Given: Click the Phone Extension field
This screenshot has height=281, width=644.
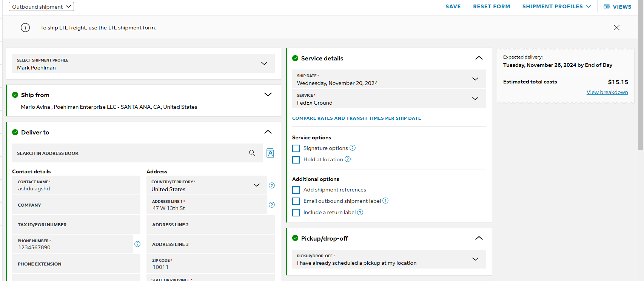Looking at the screenshot, I should 76,264.
